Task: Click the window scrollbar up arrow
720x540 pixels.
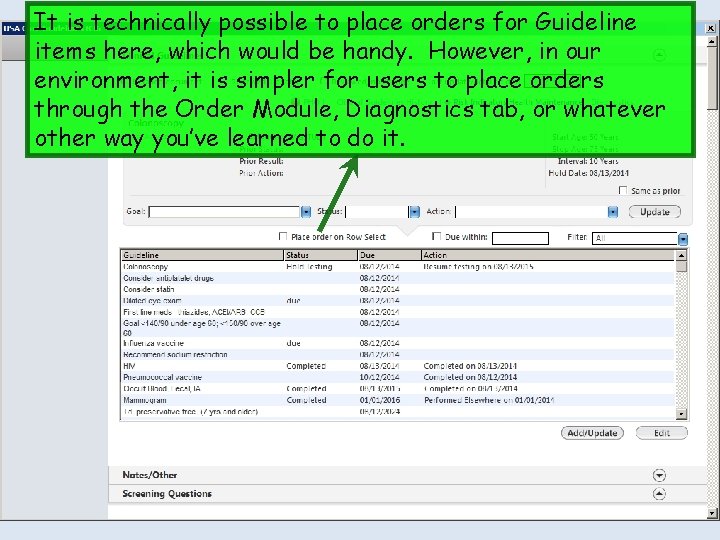Action: (x=712, y=41)
